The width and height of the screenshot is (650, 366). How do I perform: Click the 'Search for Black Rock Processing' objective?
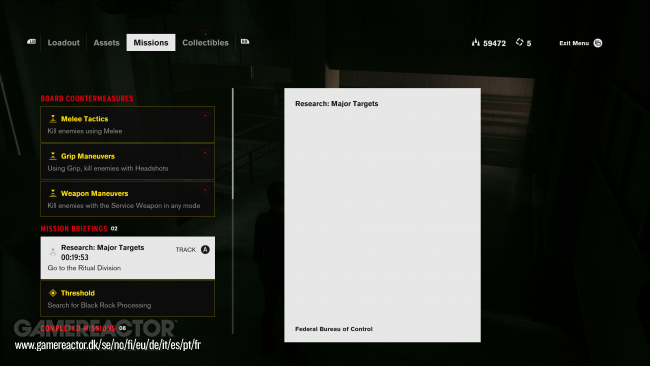[x=99, y=305]
